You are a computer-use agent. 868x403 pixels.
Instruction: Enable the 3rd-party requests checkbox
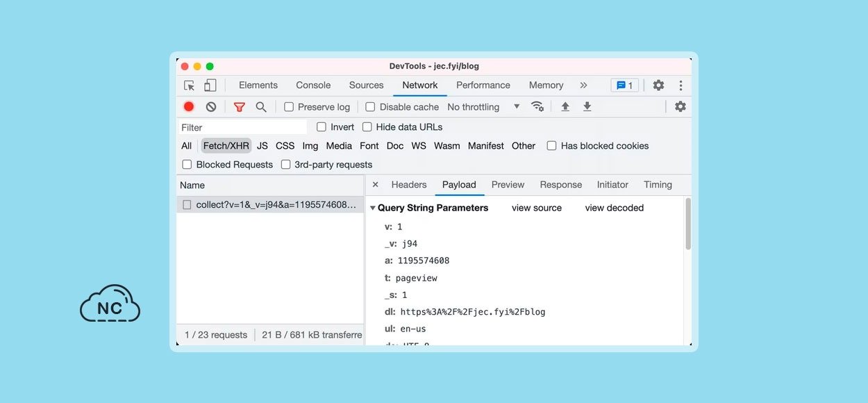coord(285,165)
